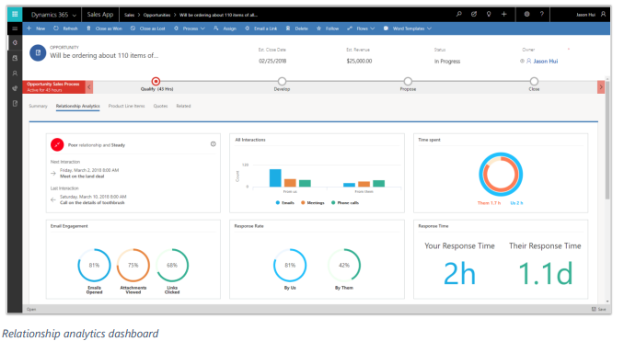
Task: Open the first sidebar icon below the hamburger
Action: point(15,43)
